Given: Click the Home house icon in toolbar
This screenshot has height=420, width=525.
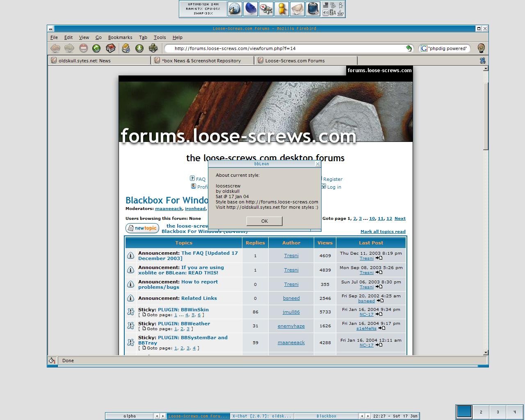Looking at the screenshot, I should tap(111, 48).
